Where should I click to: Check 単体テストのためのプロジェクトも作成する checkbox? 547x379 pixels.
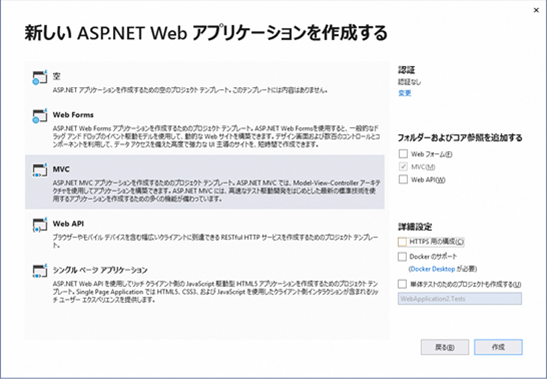tap(402, 284)
